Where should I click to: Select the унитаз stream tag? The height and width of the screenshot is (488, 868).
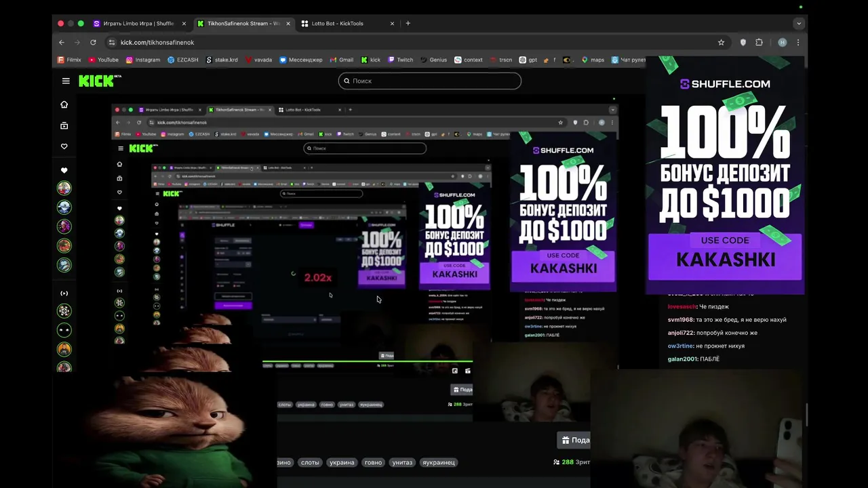[x=402, y=462]
